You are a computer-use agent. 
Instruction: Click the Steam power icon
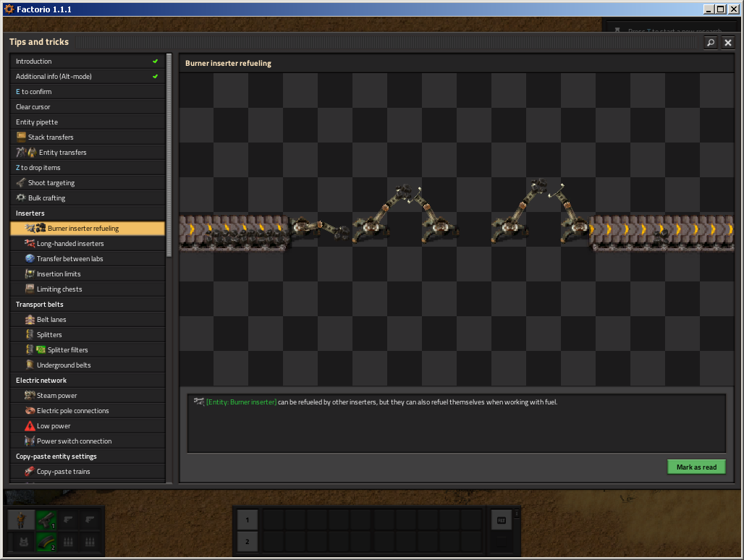pos(30,395)
